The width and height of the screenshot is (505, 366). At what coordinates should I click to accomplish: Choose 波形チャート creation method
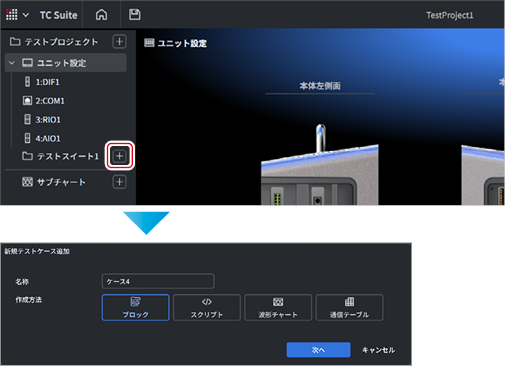tap(278, 307)
